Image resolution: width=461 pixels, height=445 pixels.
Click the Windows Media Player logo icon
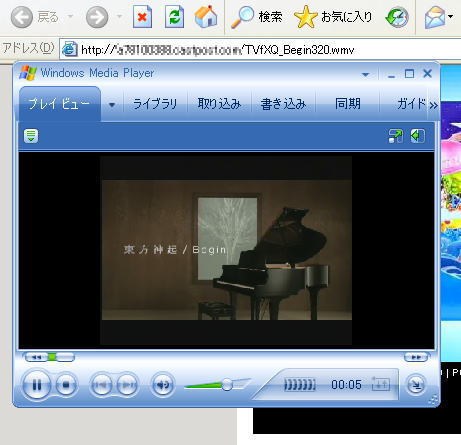pyautogui.click(x=28, y=73)
